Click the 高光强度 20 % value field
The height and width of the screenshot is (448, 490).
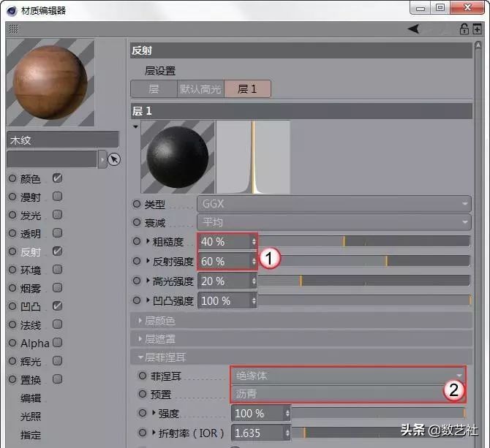click(x=225, y=281)
